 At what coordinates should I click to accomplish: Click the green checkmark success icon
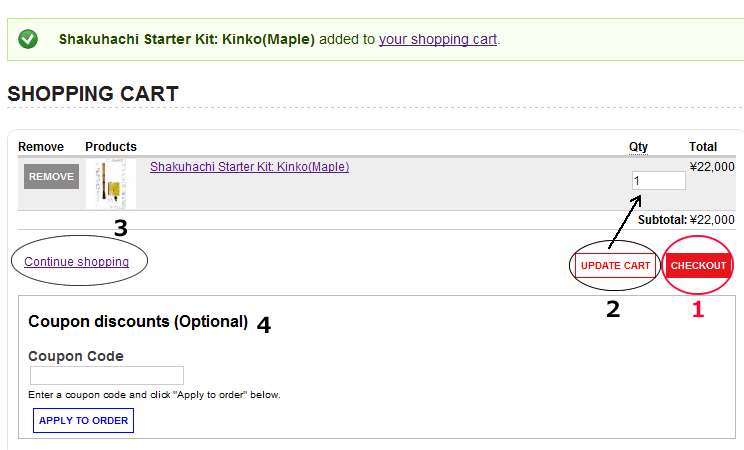pyautogui.click(x=28, y=39)
